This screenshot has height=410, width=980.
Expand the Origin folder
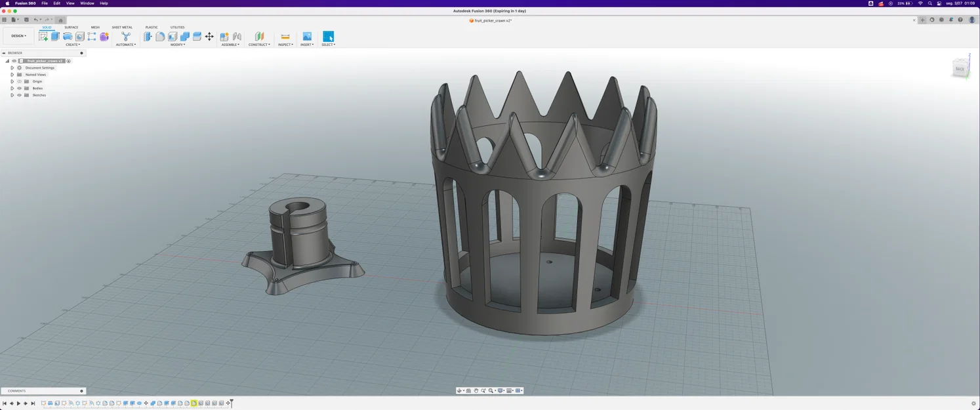[12, 81]
